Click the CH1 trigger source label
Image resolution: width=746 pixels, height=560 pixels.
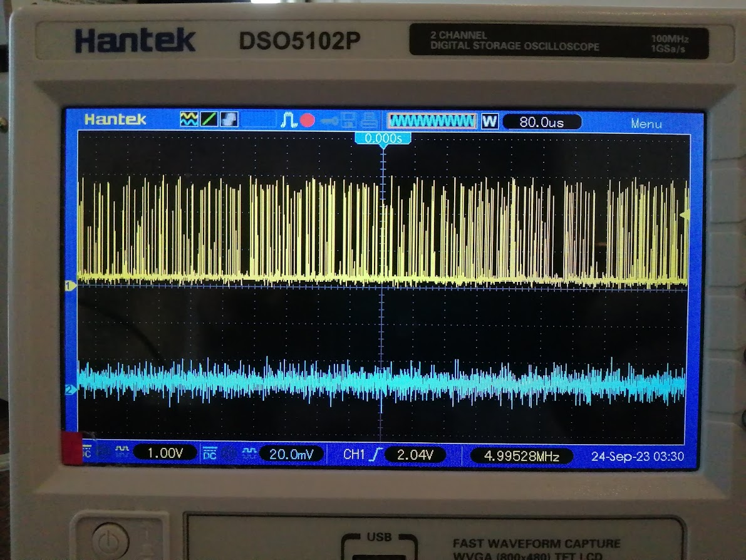(354, 455)
